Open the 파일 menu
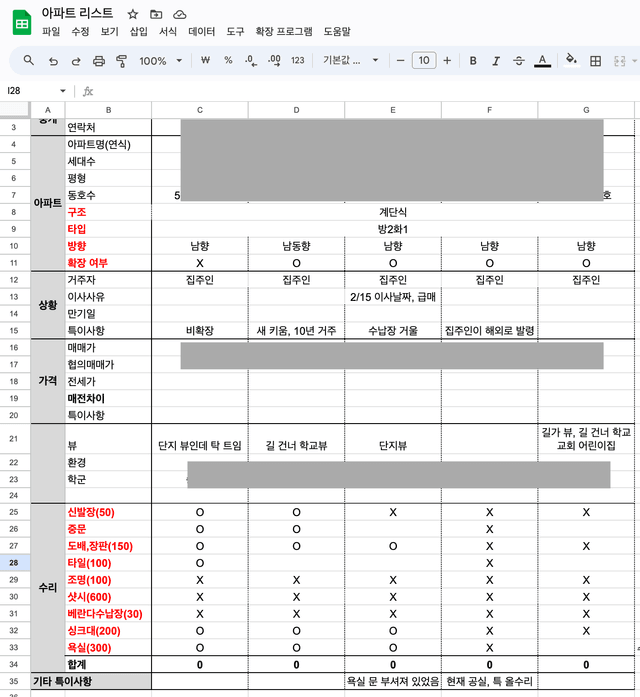Image resolution: width=640 pixels, height=697 pixels. tap(51, 32)
